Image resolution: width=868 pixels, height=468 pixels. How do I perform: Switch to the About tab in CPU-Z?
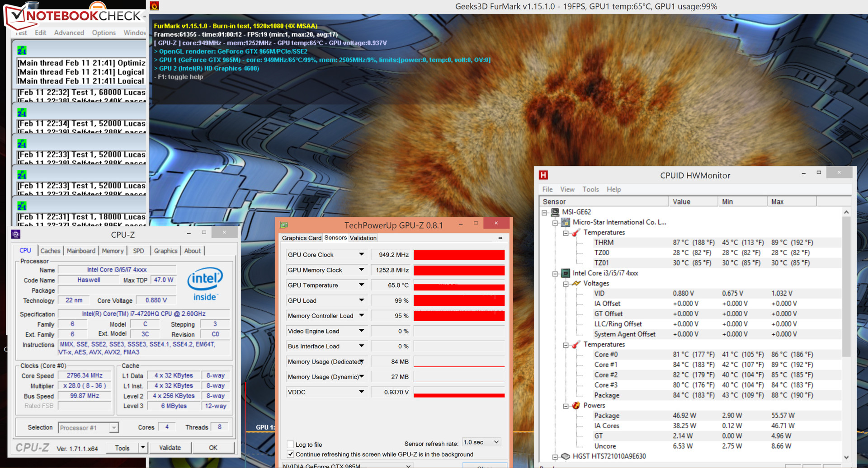pos(193,251)
